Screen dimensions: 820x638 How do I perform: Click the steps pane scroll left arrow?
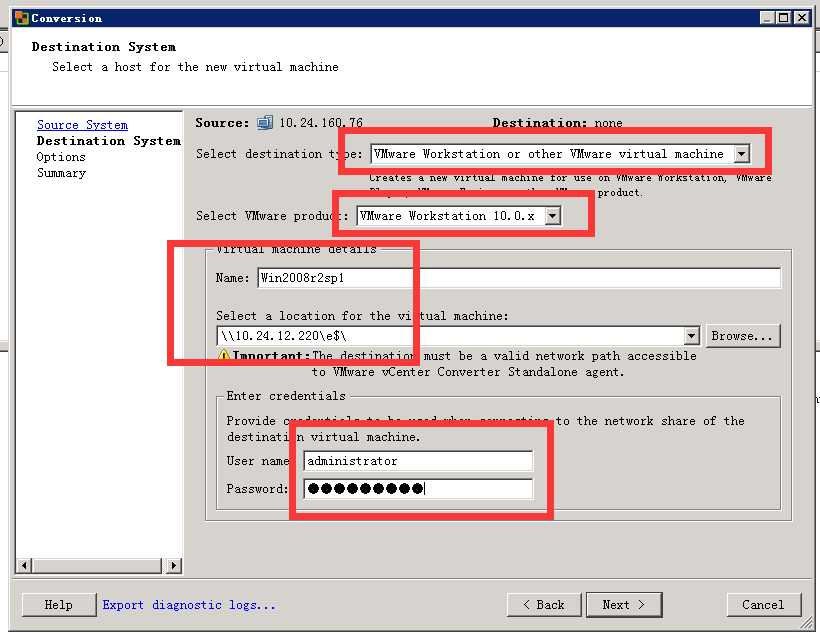[24, 565]
